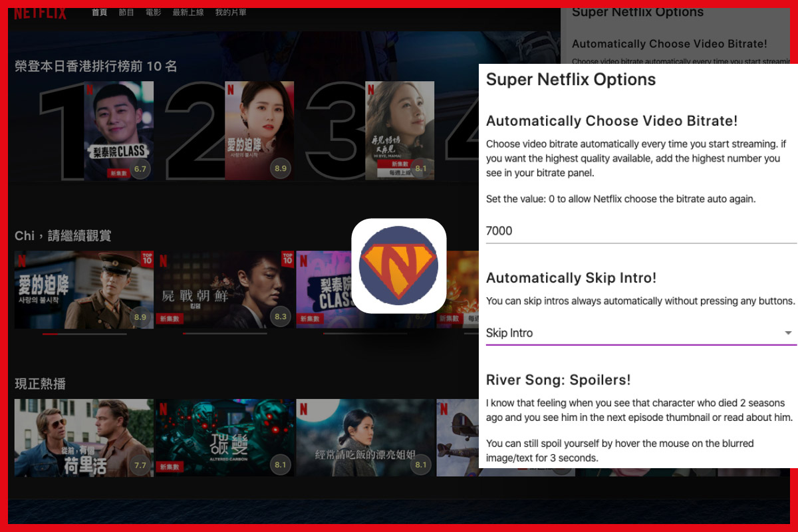This screenshot has width=798, height=532.
Task: Click TOP 10 badge on 請繼續觀賞 愛的迫降
Action: coord(147,259)
